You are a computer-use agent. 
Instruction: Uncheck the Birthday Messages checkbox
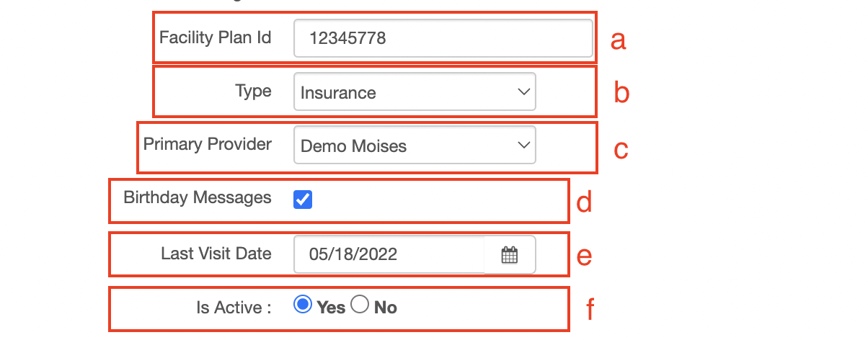(303, 200)
